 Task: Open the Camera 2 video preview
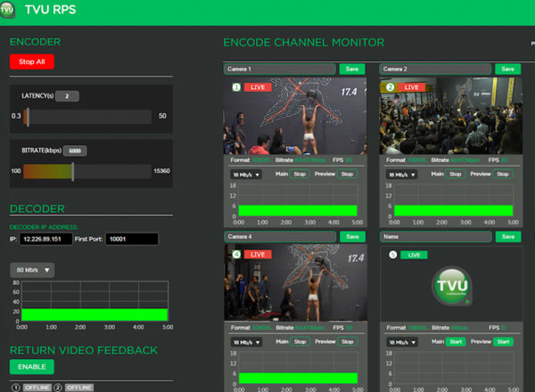coord(450,116)
